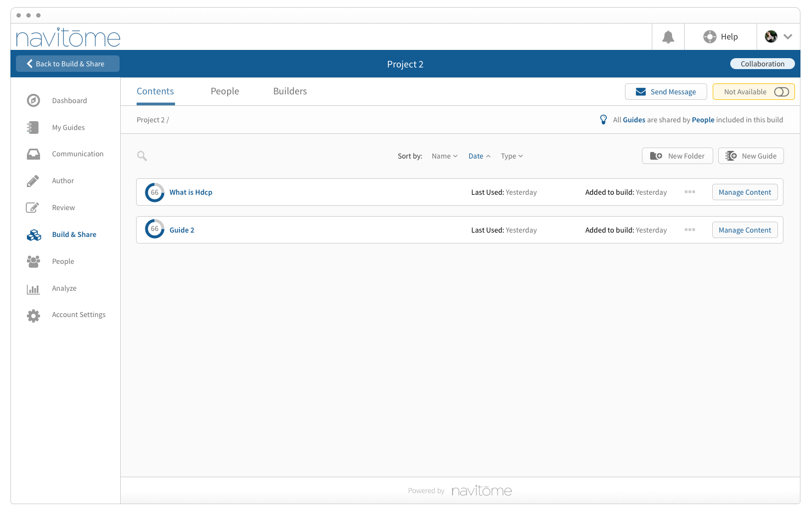The width and height of the screenshot is (812, 514).
Task: Toggle the Not Available switch
Action: click(781, 92)
